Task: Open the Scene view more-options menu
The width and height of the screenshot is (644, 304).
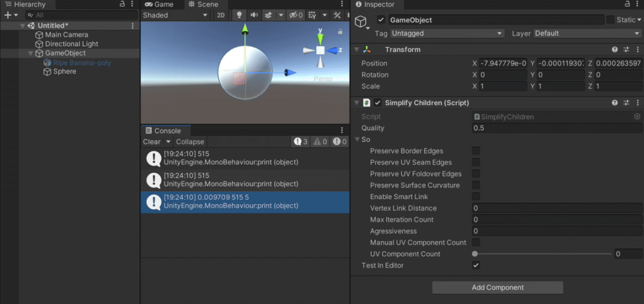Action: pos(342,4)
